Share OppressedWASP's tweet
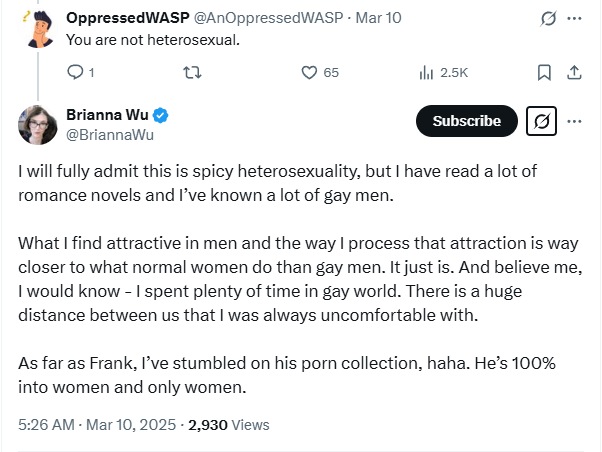Screen dimensions: 602x452 click(574, 72)
